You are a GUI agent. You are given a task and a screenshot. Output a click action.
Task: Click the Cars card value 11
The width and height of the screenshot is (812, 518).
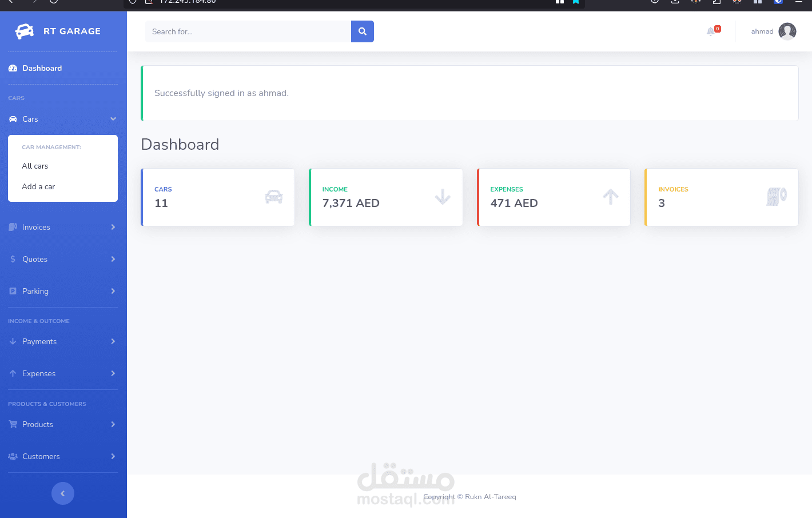pyautogui.click(x=161, y=203)
